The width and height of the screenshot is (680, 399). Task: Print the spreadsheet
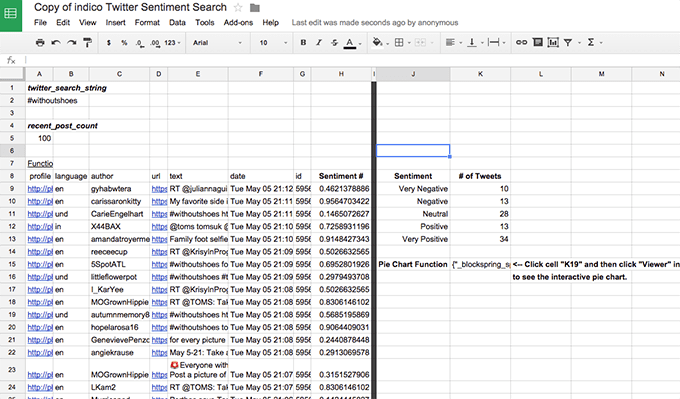point(40,43)
